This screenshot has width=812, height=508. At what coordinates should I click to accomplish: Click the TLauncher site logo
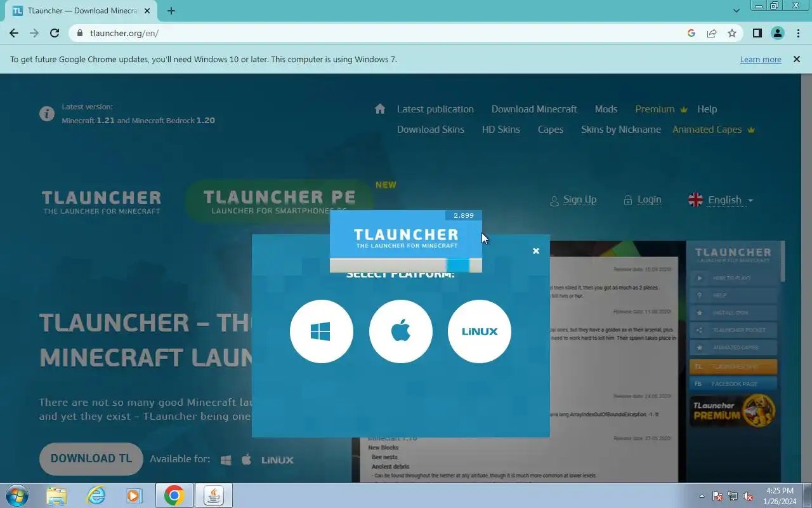pos(101,202)
